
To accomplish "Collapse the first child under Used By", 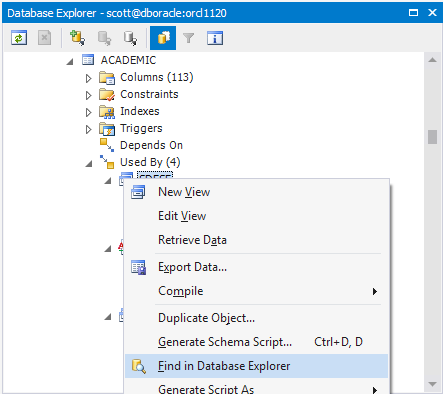I will point(108,180).
